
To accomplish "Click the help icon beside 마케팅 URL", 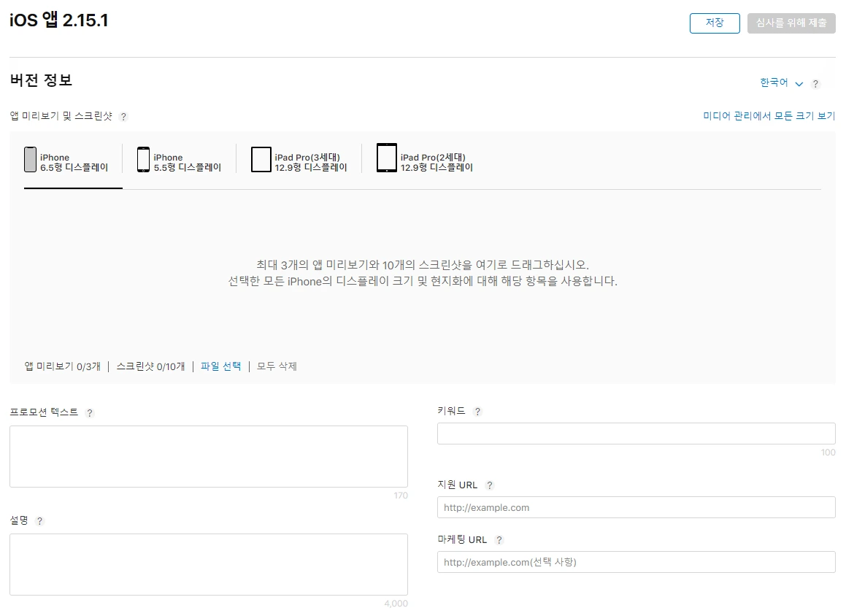I will (499, 540).
